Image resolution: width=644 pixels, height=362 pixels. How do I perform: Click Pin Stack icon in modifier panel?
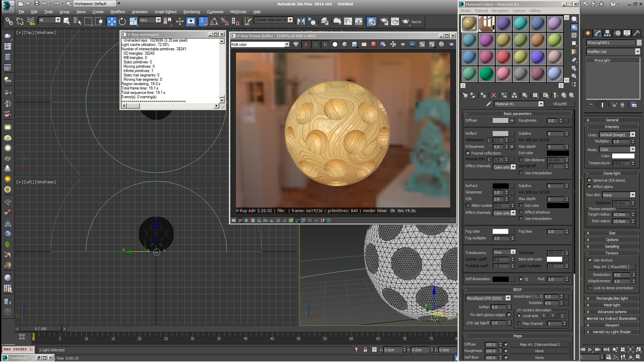click(590, 105)
